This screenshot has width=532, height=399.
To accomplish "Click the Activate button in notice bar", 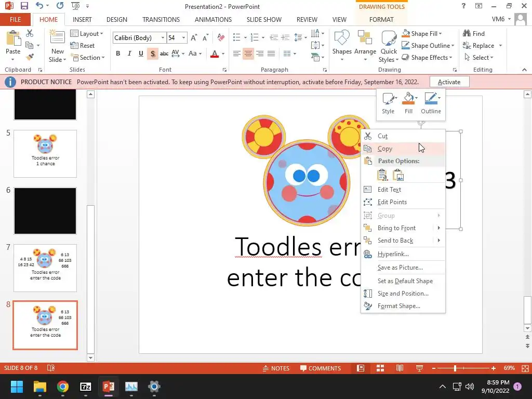I will click(449, 82).
